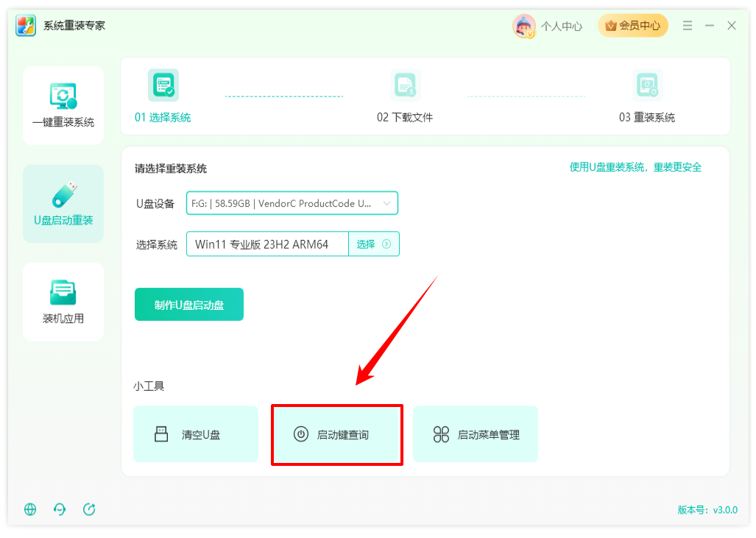756x538 pixels.
Task: Open the 一键重装系统 sidebar section
Action: click(x=63, y=105)
